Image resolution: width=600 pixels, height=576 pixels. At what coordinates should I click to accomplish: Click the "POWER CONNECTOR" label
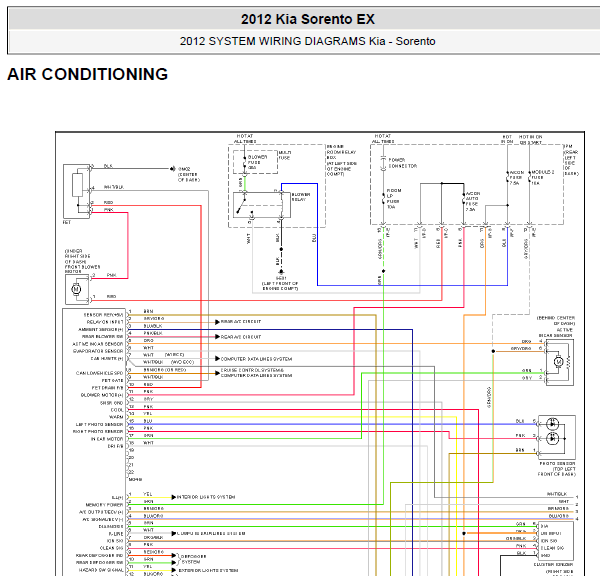pyautogui.click(x=403, y=163)
